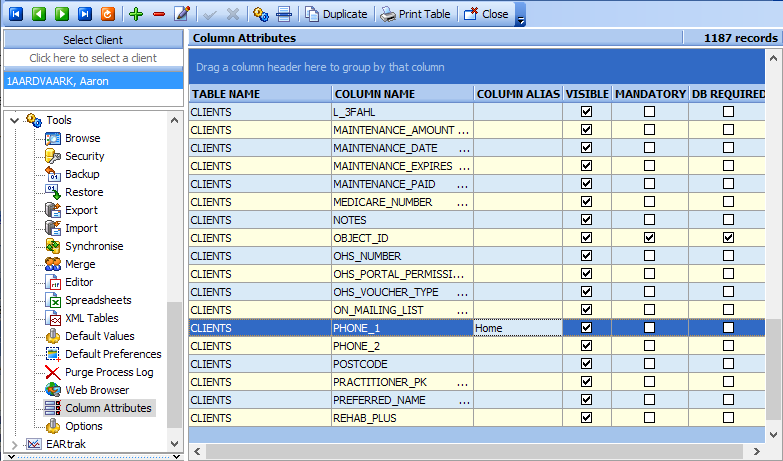Click the red minus delete record icon
The height and width of the screenshot is (461, 783).
pos(159,14)
